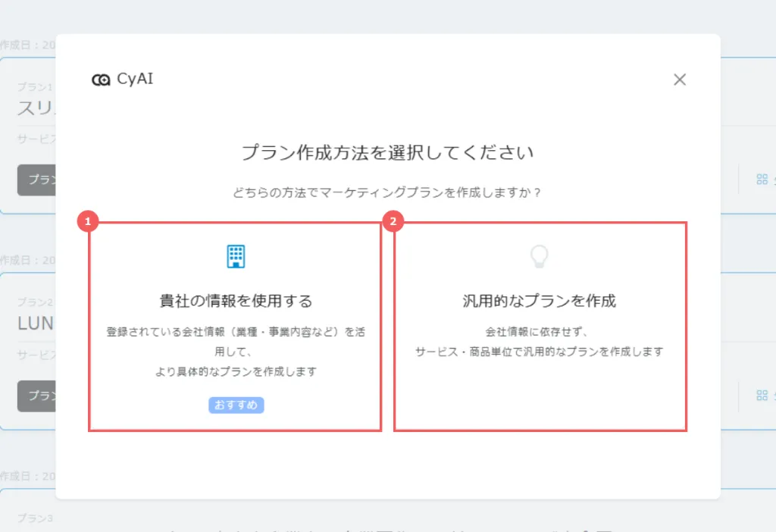Viewport: 776px width, 532px height.
Task: Click the lightbulb icon for generic plan
Action: point(539,256)
